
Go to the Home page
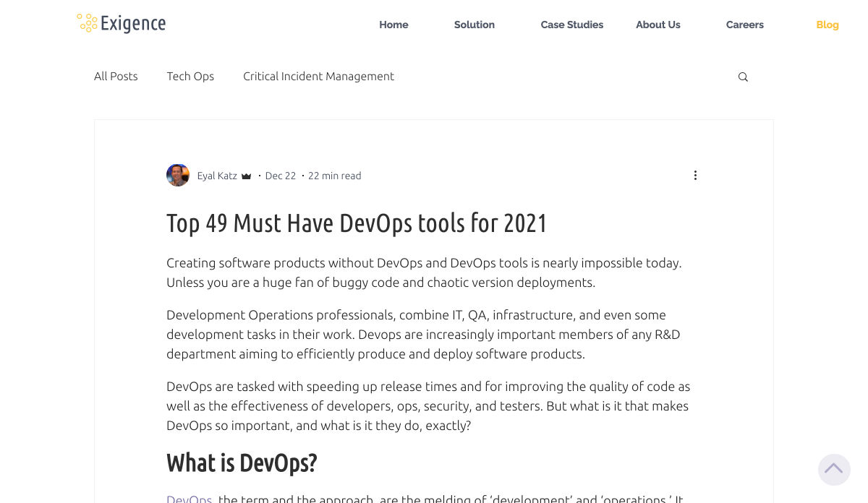[x=393, y=25]
